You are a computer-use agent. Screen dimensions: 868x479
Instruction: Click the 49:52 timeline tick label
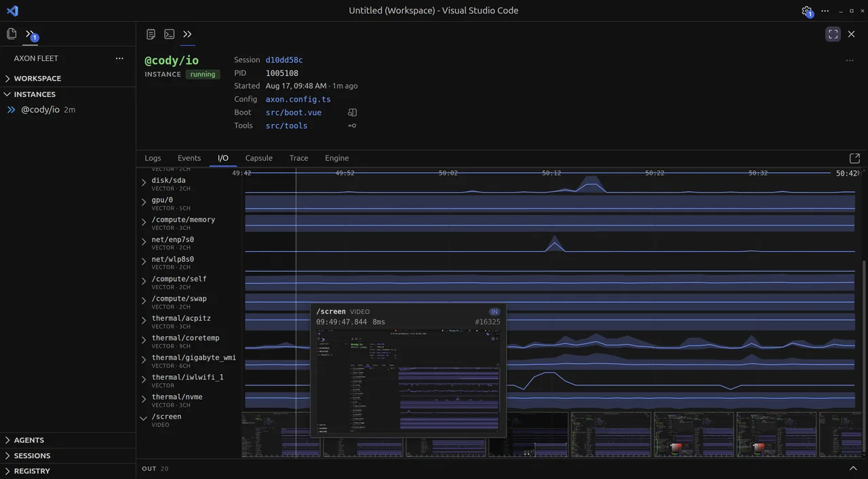click(x=344, y=173)
